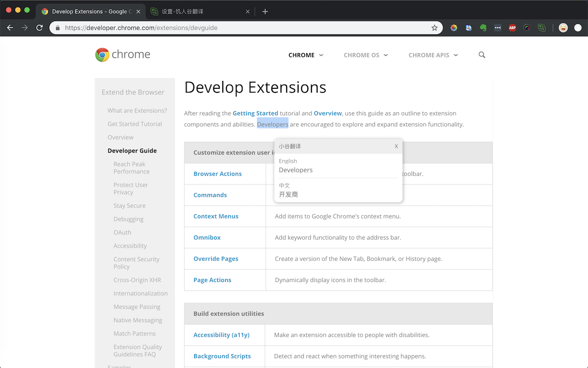Image resolution: width=588 pixels, height=368 pixels.
Task: Open the emoji profile avatar
Action: (563, 28)
